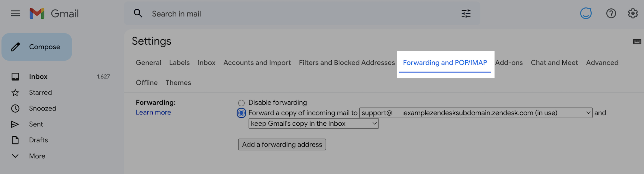Click the Snoozed clock icon

15,108
